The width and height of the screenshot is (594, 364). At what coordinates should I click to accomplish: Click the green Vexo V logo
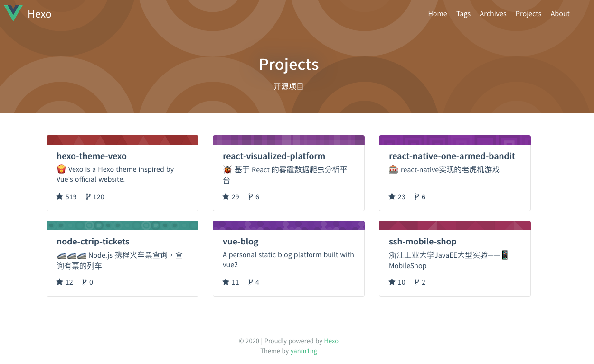click(x=13, y=13)
